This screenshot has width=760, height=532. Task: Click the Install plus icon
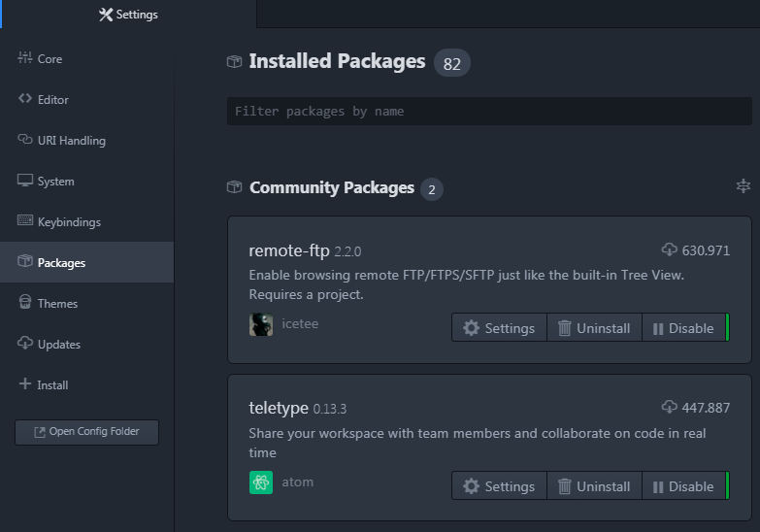point(24,383)
